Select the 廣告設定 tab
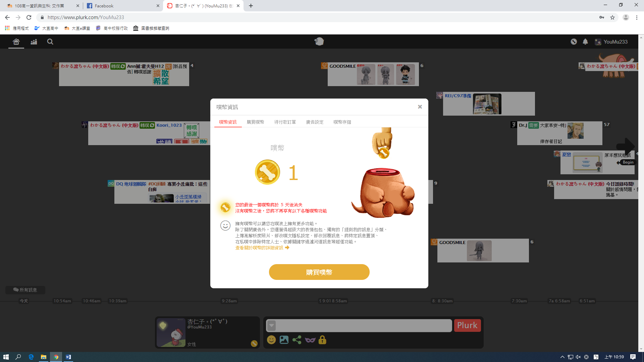This screenshot has height=362, width=644. [x=315, y=122]
